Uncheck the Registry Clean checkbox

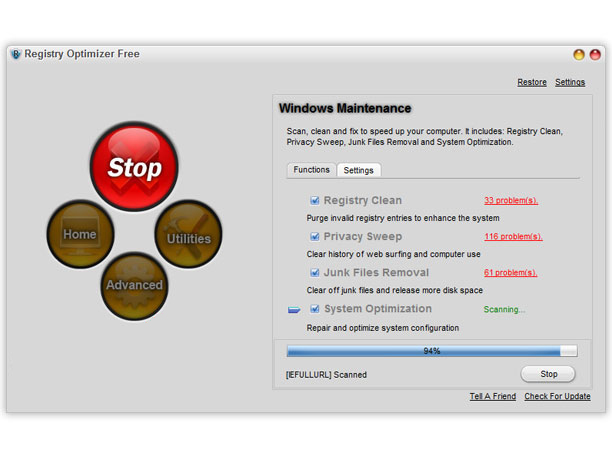pos(315,201)
